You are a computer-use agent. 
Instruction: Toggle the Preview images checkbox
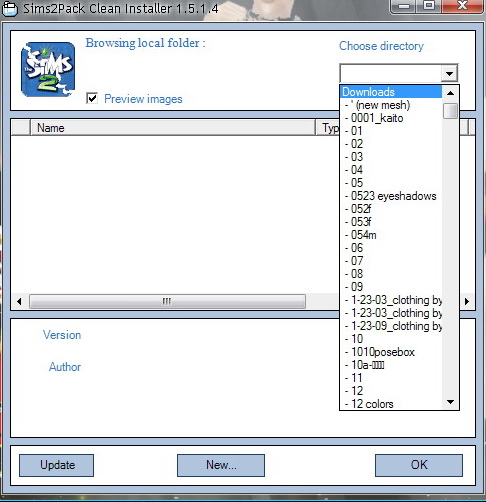pos(92,98)
